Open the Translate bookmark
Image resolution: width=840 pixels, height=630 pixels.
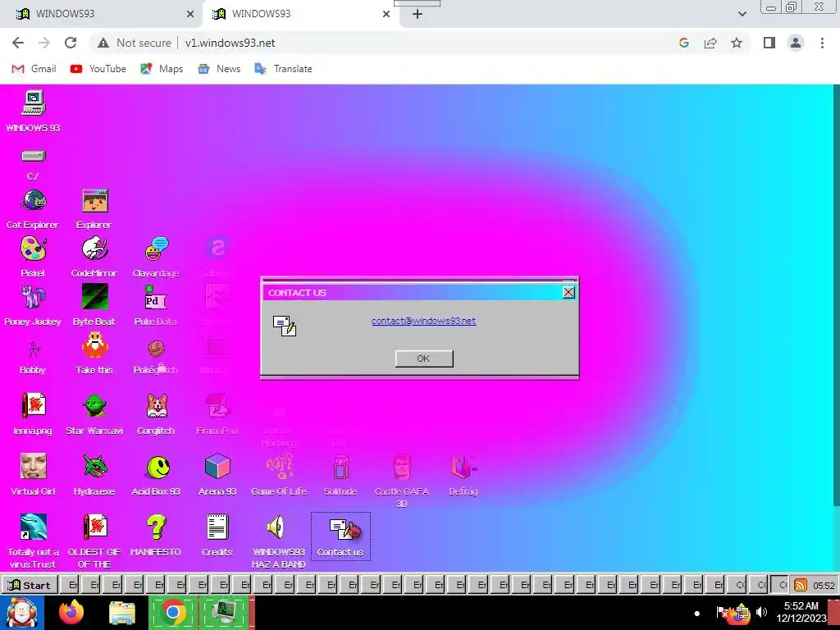tap(283, 69)
